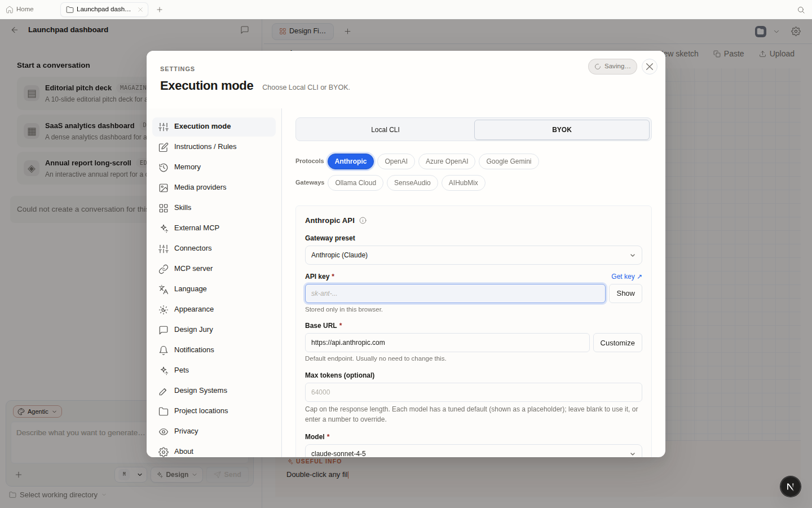Click the search icon in the top bar
Image resolution: width=812 pixels, height=508 pixels.
pyautogui.click(x=801, y=10)
